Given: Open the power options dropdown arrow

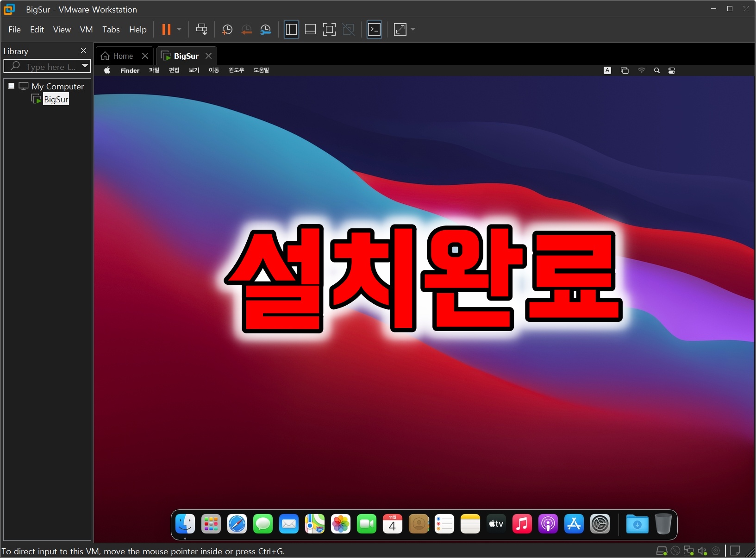Looking at the screenshot, I should click(x=179, y=30).
